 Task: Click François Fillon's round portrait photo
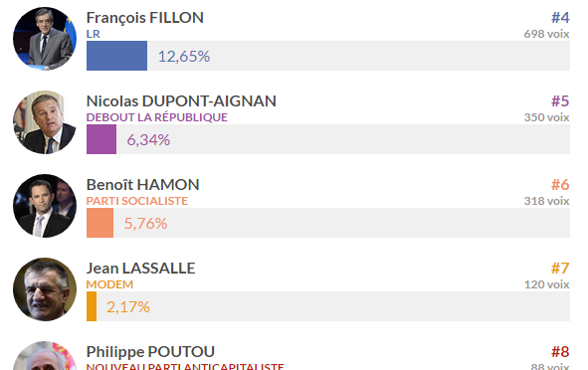(45, 38)
